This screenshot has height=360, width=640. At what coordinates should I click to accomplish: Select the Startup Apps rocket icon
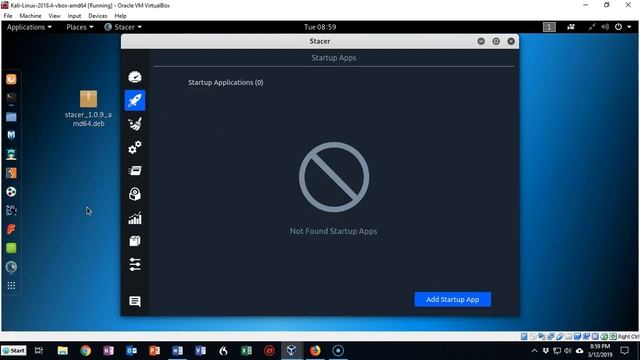(135, 100)
